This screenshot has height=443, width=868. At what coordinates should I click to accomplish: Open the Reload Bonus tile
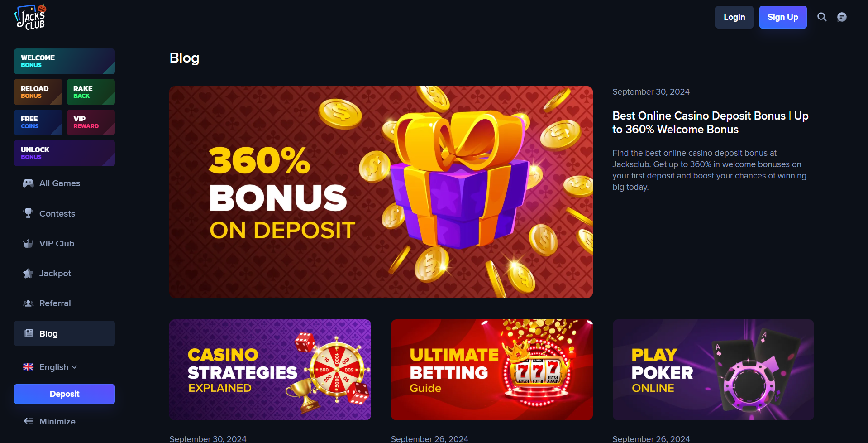pyautogui.click(x=38, y=92)
